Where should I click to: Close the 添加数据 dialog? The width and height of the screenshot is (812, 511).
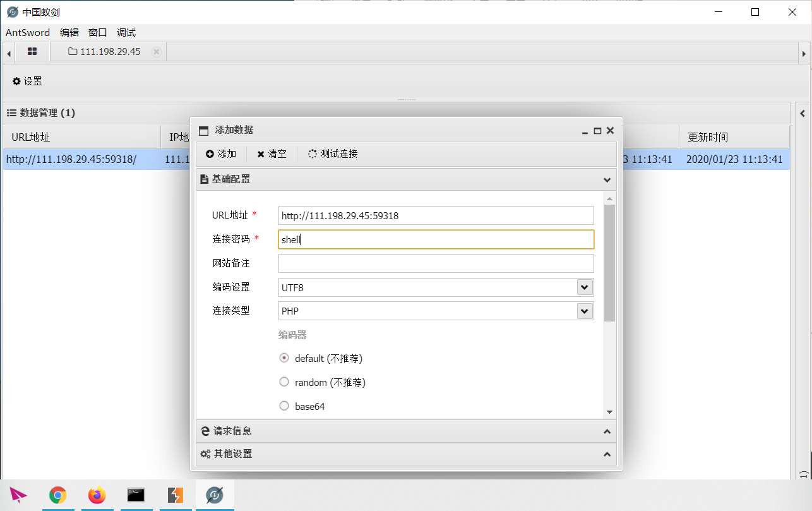[x=610, y=131]
